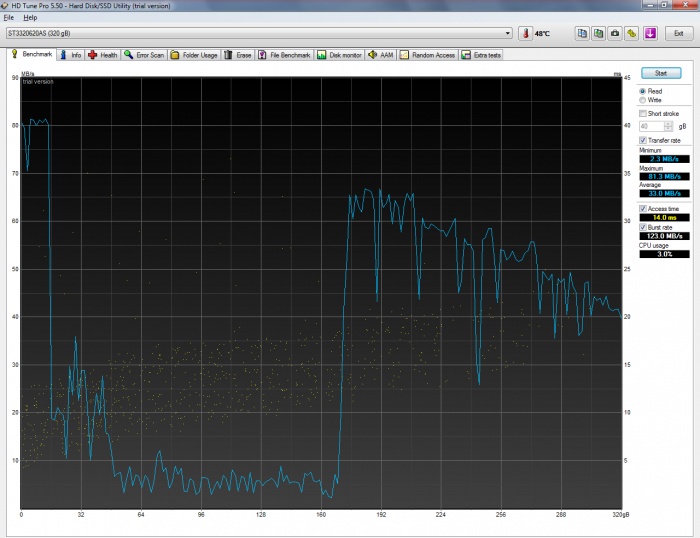Select the Read radio button

pos(643,91)
